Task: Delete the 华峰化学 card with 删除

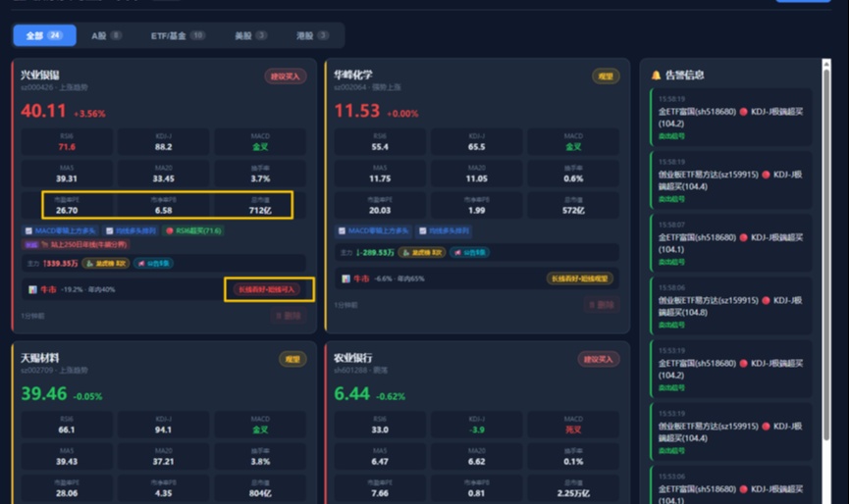Action: 602,305
